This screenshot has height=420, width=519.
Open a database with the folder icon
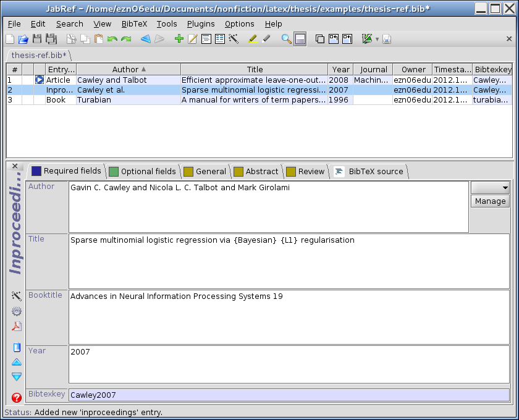click(23, 39)
